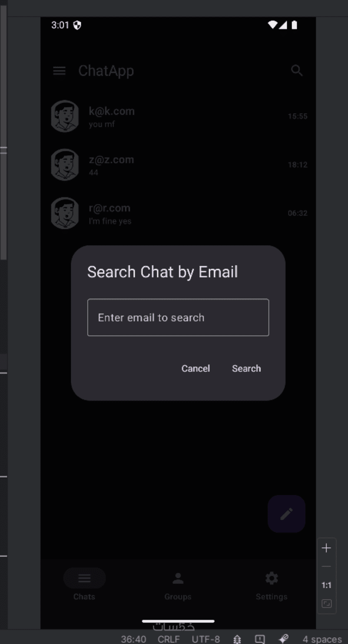The image size is (348, 644).
Task: Click the emulator zoom in plus icon
Action: 326,548
